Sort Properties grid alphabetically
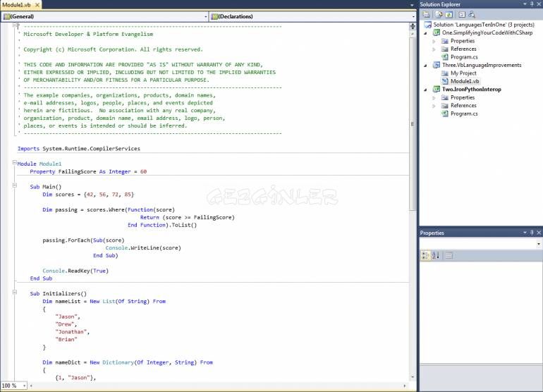Image resolution: width=543 pixels, height=392 pixels. 435,255
